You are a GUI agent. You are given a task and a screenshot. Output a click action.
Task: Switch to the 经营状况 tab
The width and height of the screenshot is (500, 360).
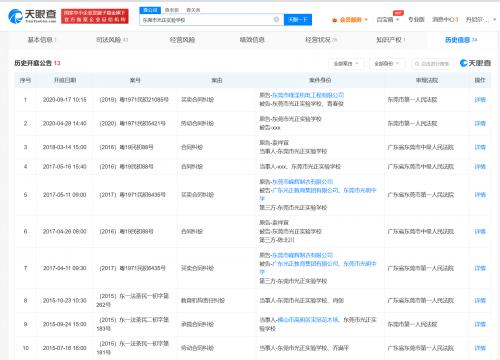tap(321, 40)
